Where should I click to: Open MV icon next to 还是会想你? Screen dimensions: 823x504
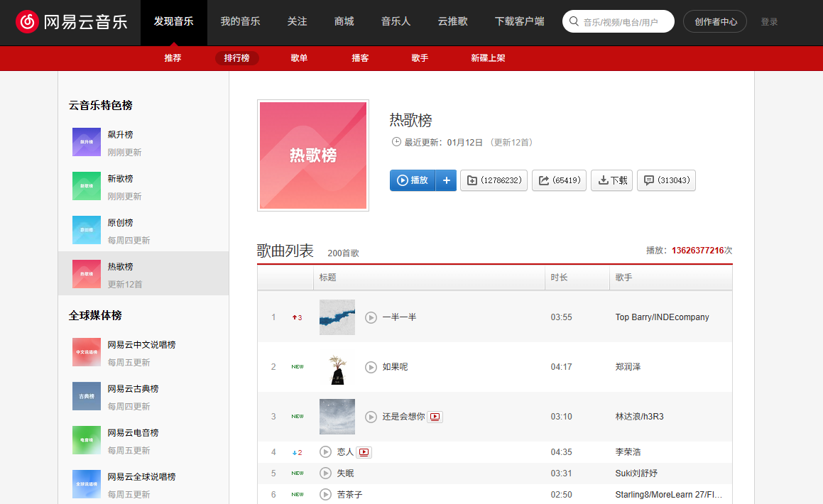pyautogui.click(x=435, y=417)
